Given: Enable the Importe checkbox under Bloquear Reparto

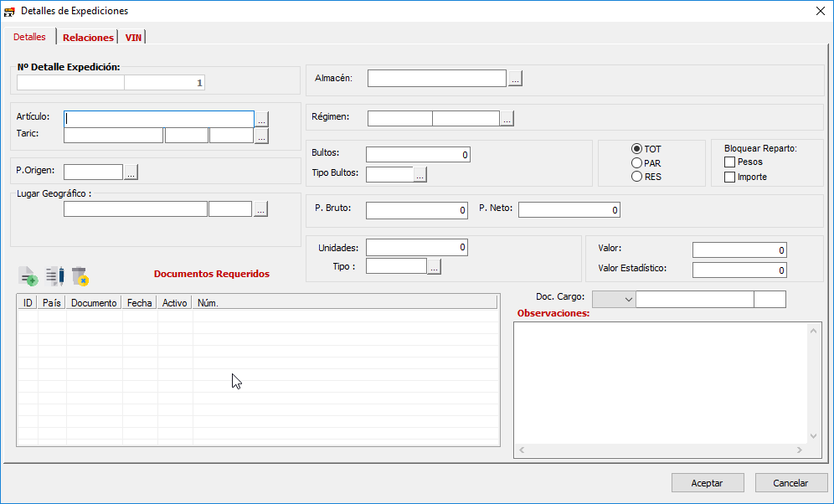Looking at the screenshot, I should tap(729, 177).
